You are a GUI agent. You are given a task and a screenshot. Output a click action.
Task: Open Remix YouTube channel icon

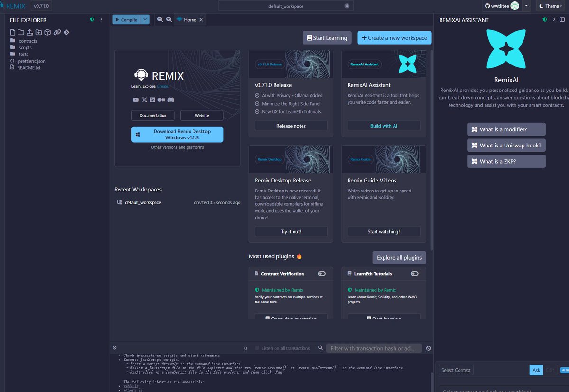pos(136,100)
